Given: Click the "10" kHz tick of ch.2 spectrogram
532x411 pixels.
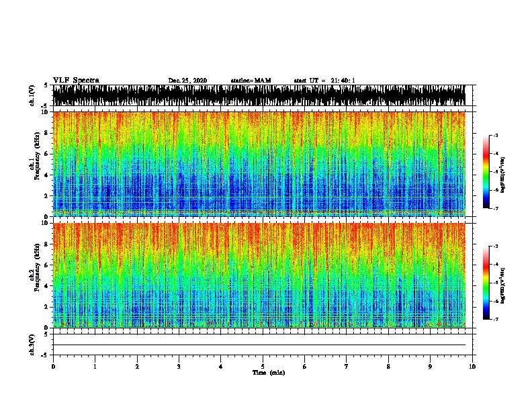Looking at the screenshot, I should click(45, 223).
